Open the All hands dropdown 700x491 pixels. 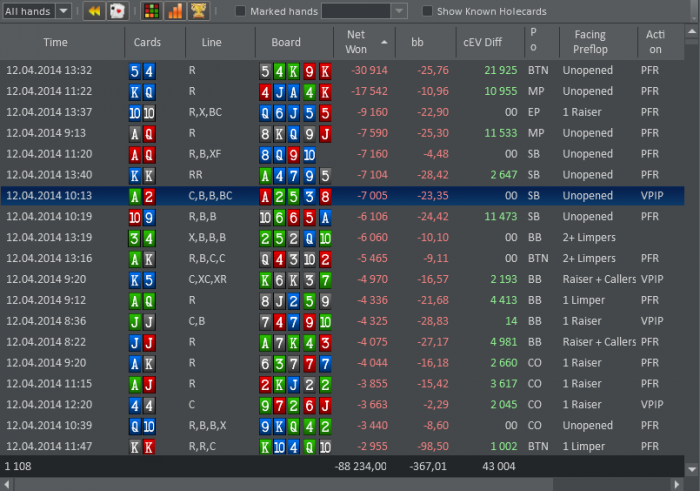point(37,11)
